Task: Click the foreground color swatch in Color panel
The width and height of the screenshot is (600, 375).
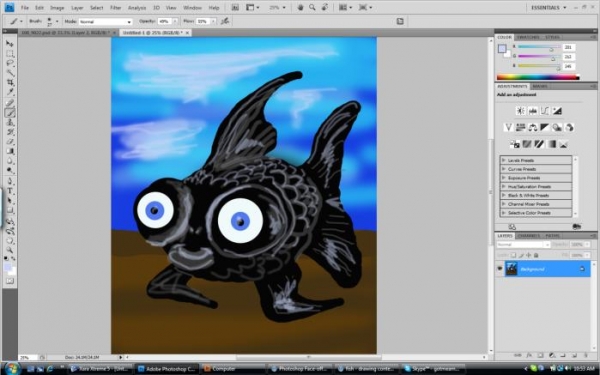Action: point(502,49)
